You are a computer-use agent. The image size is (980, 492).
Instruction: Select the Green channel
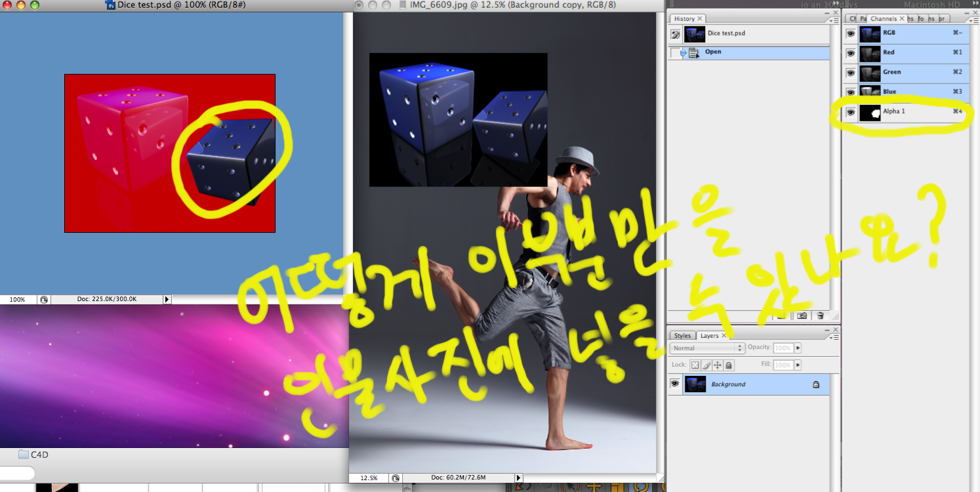[x=914, y=72]
